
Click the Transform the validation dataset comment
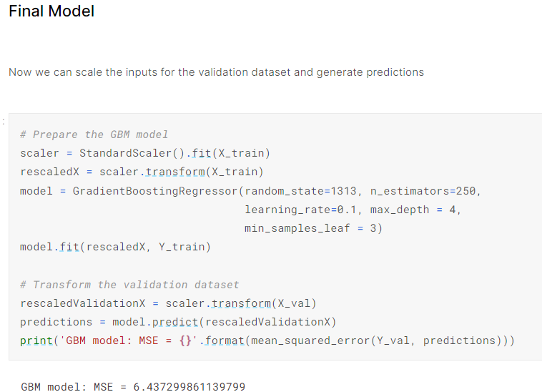[129, 285]
